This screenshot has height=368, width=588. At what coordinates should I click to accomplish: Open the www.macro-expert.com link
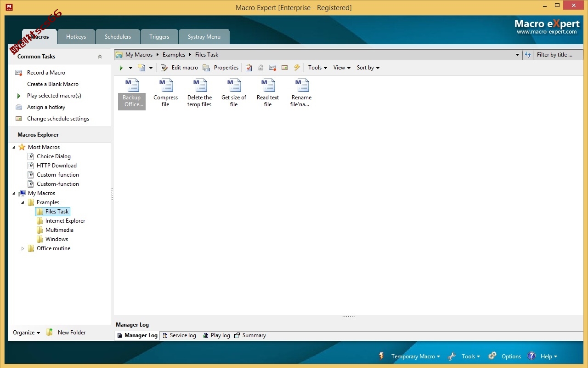click(x=547, y=32)
